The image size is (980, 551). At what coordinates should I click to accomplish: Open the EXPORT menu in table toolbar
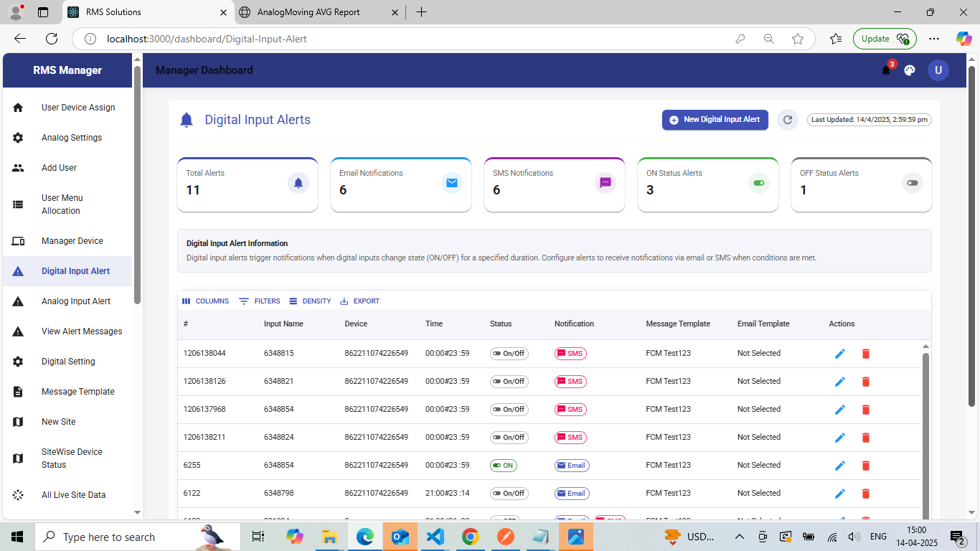click(x=359, y=301)
